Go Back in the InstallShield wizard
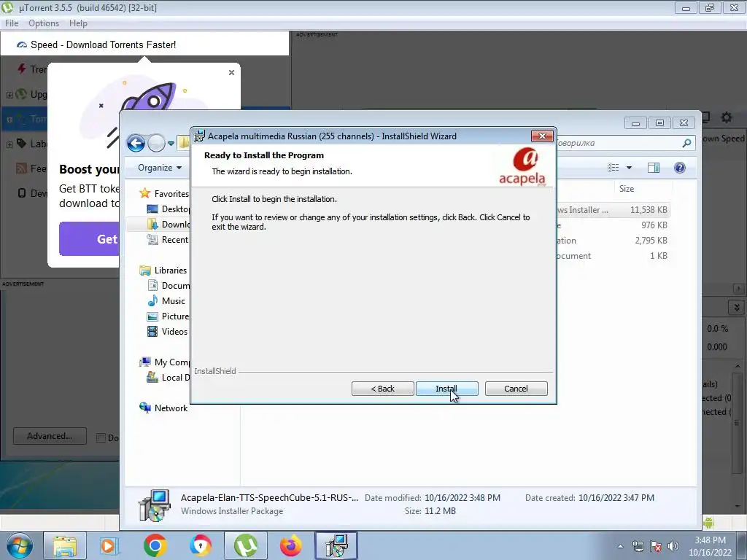 click(382, 389)
